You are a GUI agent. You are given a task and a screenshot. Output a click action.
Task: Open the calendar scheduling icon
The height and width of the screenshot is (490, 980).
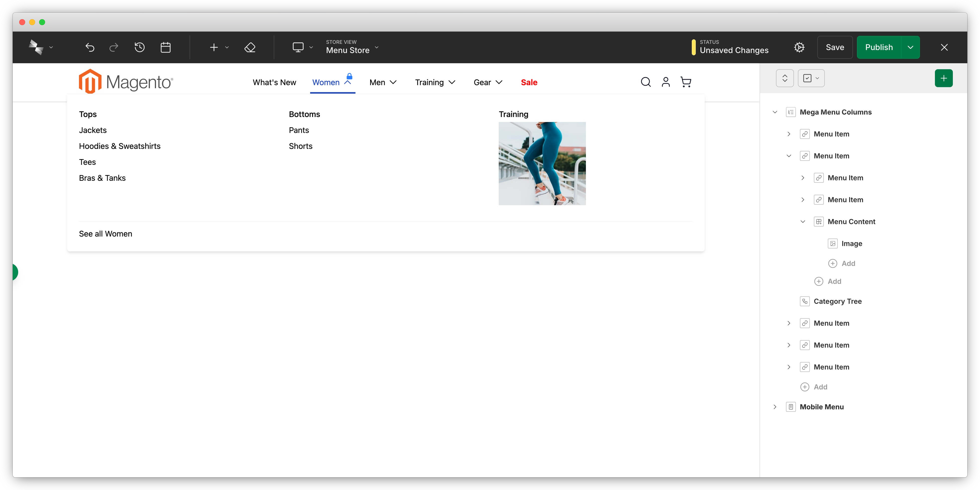click(165, 48)
